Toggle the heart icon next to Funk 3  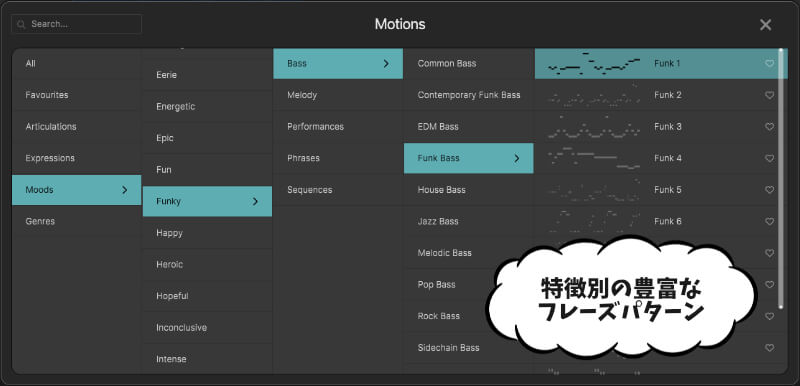pos(769,127)
